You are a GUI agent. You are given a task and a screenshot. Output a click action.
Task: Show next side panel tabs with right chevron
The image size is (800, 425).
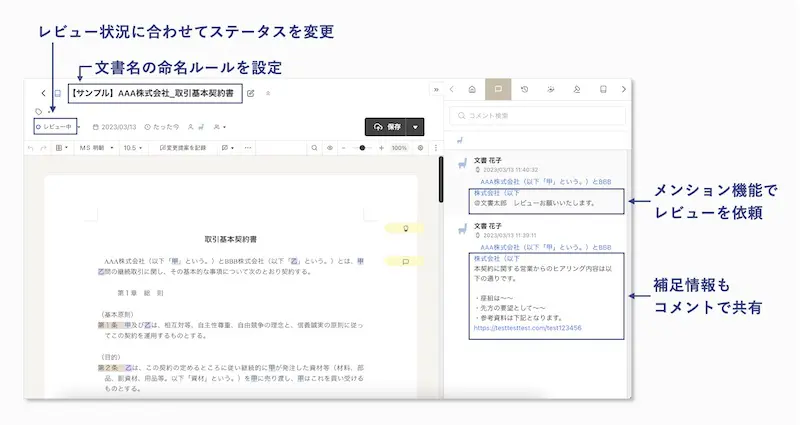(623, 89)
